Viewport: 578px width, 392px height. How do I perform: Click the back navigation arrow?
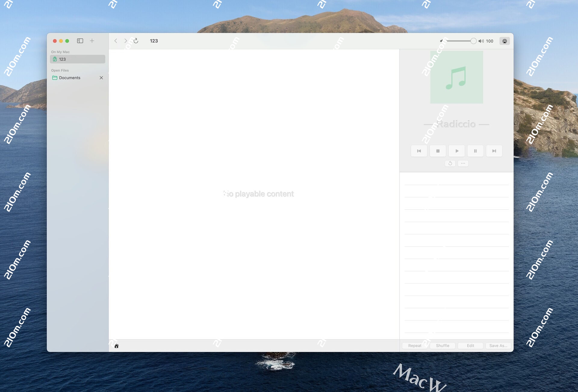[x=116, y=41]
